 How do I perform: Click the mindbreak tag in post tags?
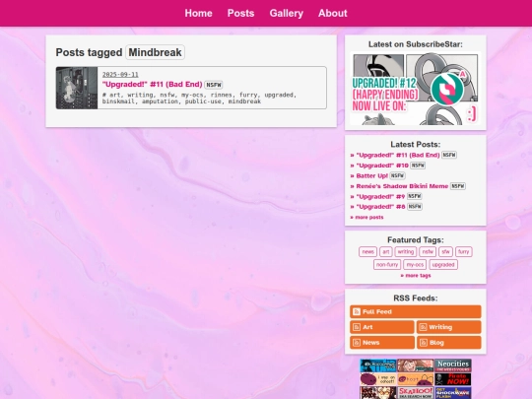(x=244, y=101)
